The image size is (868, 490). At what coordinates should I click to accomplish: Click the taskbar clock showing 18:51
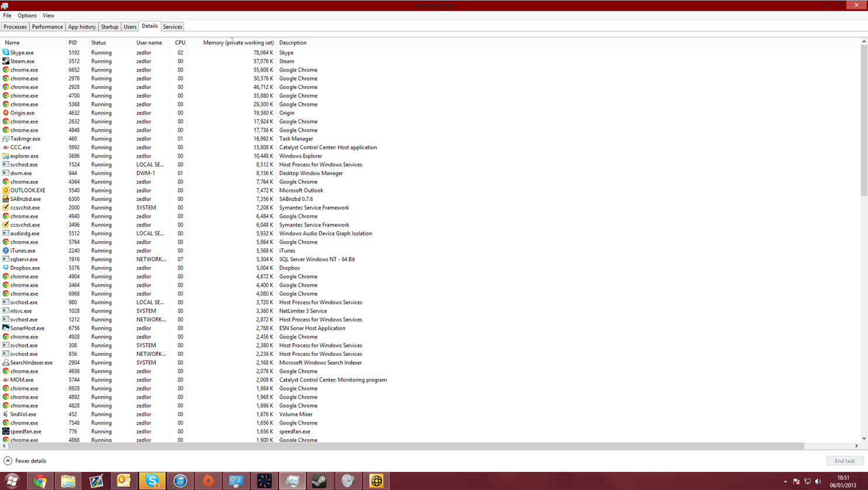tap(843, 481)
